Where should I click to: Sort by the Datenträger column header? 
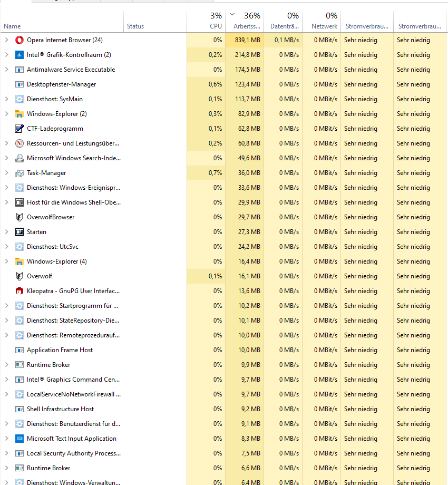click(283, 22)
